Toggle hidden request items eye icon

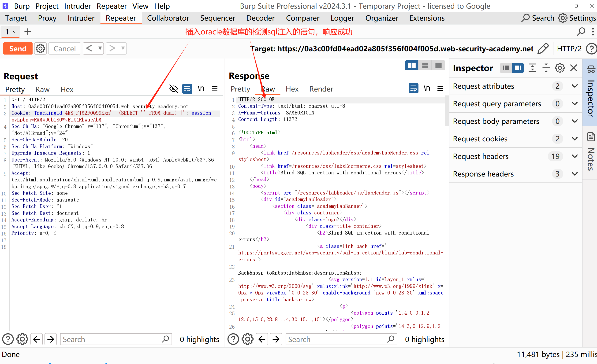(x=173, y=89)
